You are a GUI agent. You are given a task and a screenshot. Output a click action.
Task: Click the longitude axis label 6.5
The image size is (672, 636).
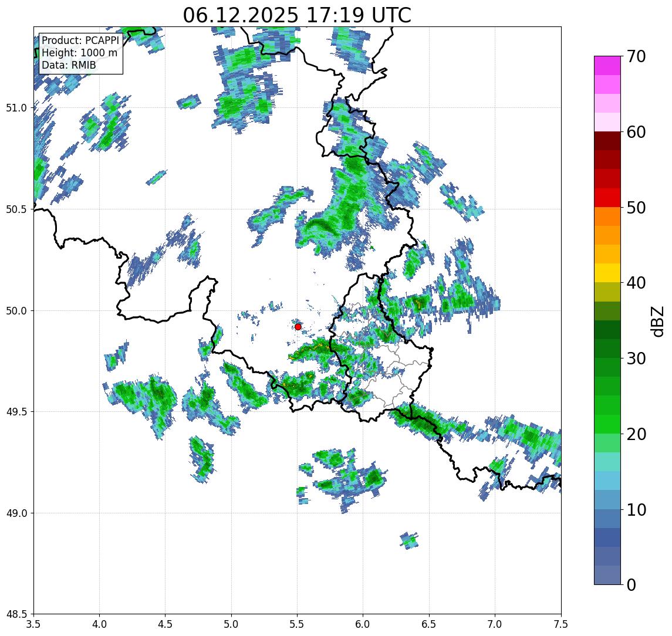(x=430, y=624)
